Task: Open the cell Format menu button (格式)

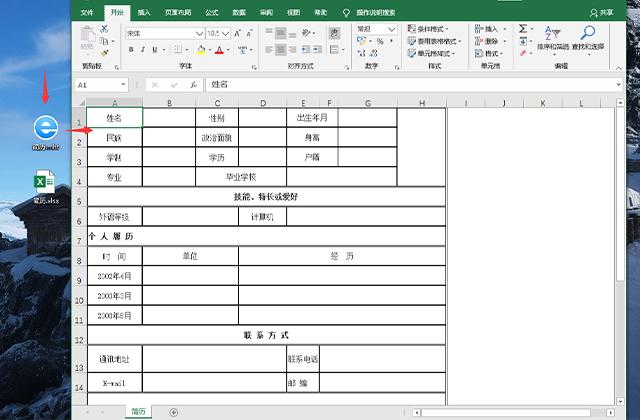Action: 489,53
